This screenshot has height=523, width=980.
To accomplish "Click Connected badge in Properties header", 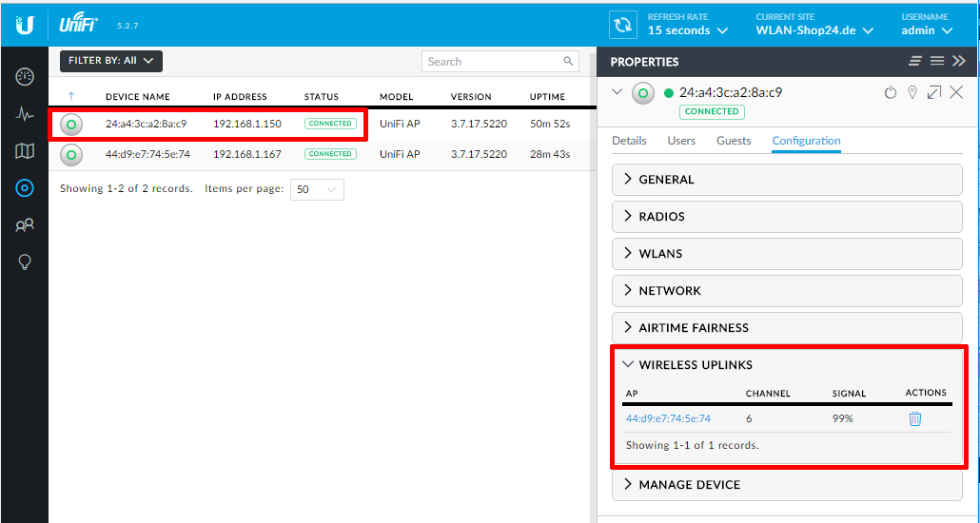I will [712, 112].
